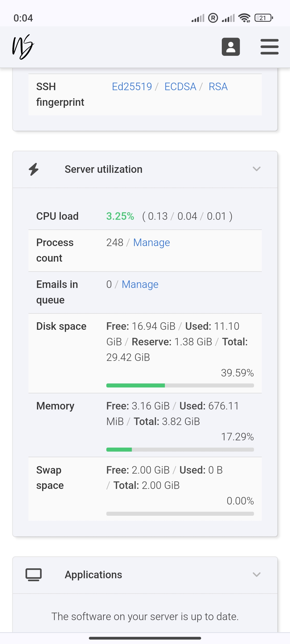Click the 3.25% CPU load value
Screen dimensions: 290x644
(120, 216)
